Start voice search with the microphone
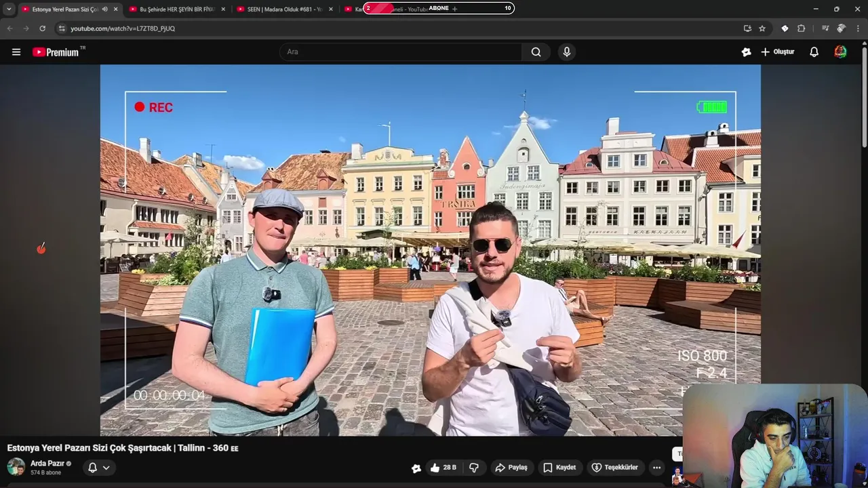Viewport: 868px width, 488px height. pyautogui.click(x=567, y=52)
